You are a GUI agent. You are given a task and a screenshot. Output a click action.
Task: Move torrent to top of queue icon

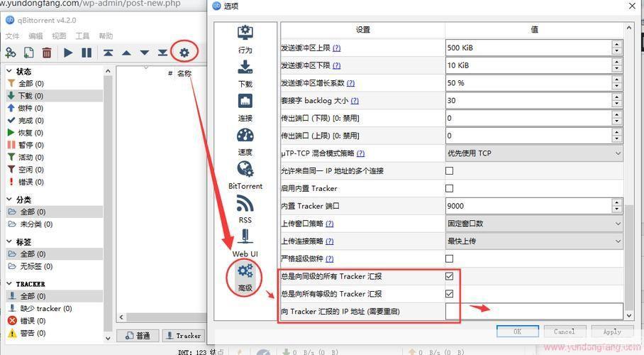[x=108, y=53]
